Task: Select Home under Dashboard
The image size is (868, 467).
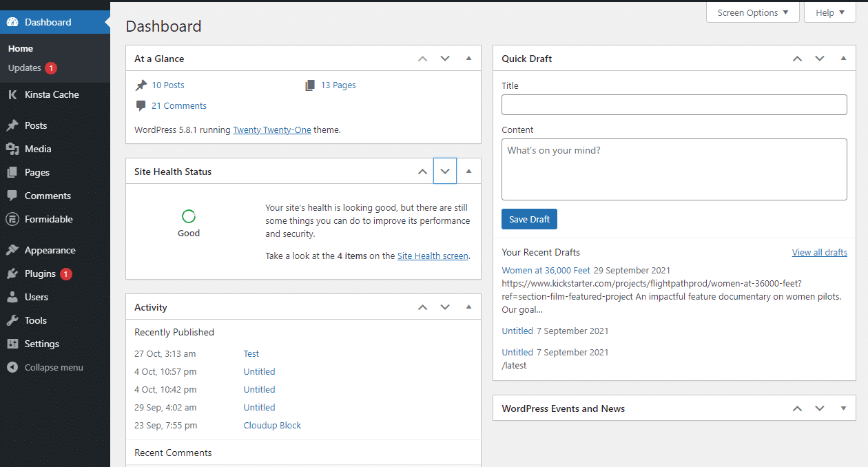Action: tap(21, 48)
